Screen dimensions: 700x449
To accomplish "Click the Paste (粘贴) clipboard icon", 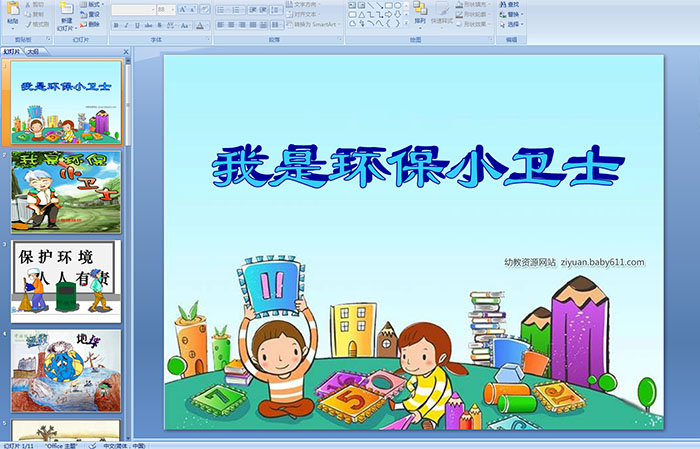I will pos(13,8).
